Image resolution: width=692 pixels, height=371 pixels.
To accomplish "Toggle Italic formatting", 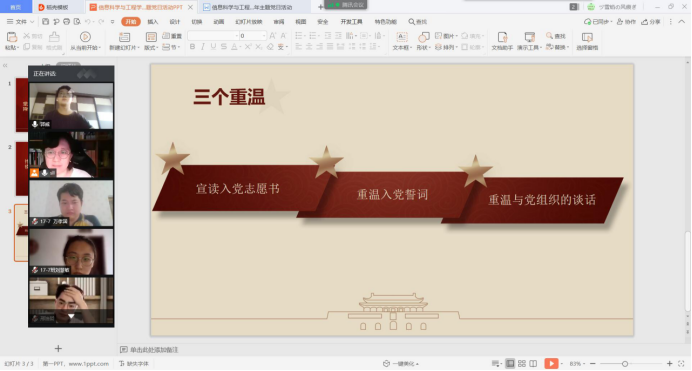I will pyautogui.click(x=203, y=47).
